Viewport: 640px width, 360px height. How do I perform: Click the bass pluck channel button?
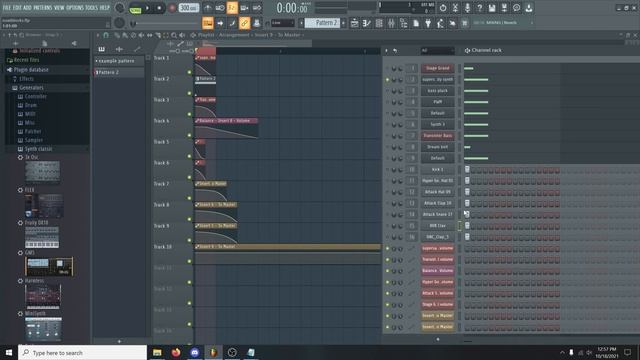pyautogui.click(x=438, y=91)
